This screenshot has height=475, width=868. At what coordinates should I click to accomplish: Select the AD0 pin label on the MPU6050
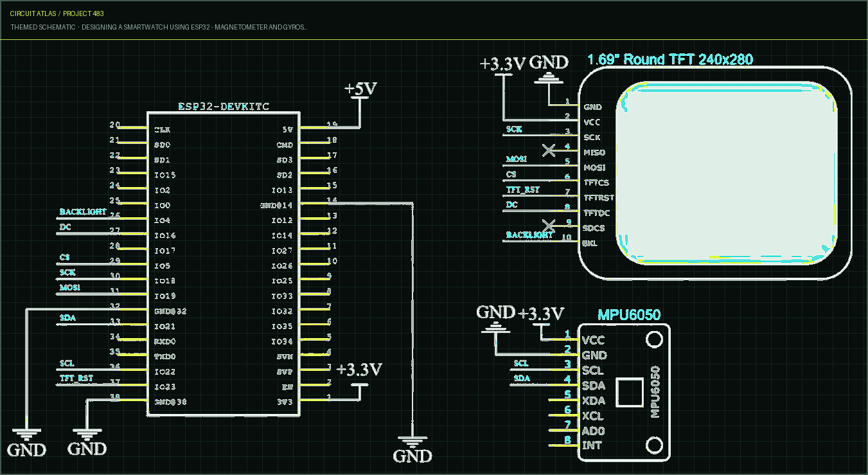593,431
